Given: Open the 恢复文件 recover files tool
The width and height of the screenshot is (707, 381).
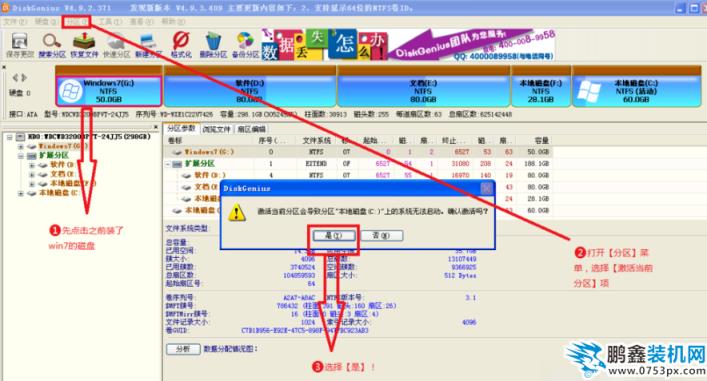Looking at the screenshot, I should 84,45.
